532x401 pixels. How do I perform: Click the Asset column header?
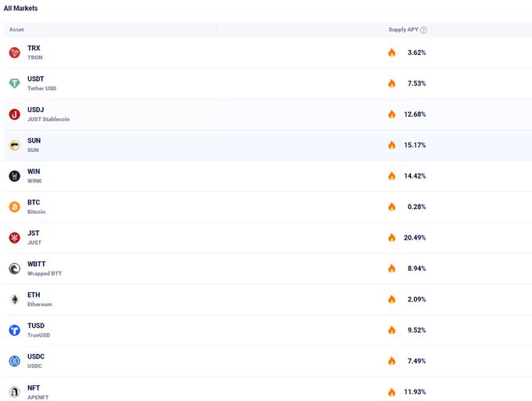(x=16, y=30)
